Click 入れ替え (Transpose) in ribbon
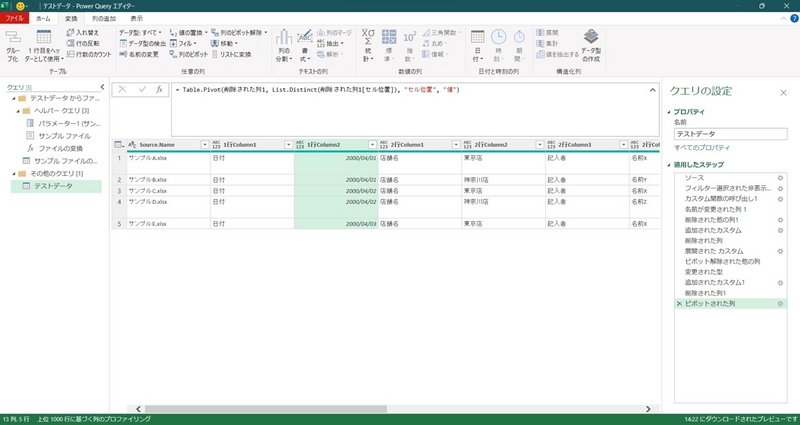The height and width of the screenshot is (425, 800). pyautogui.click(x=83, y=33)
